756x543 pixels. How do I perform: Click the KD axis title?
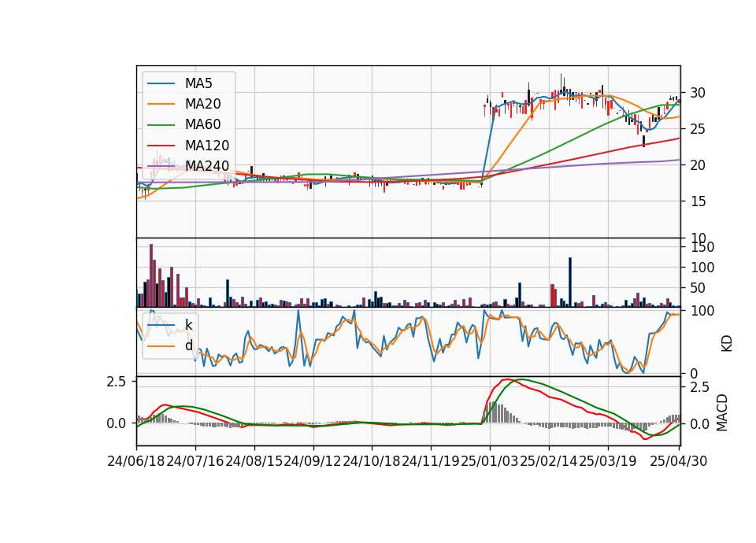click(x=727, y=343)
